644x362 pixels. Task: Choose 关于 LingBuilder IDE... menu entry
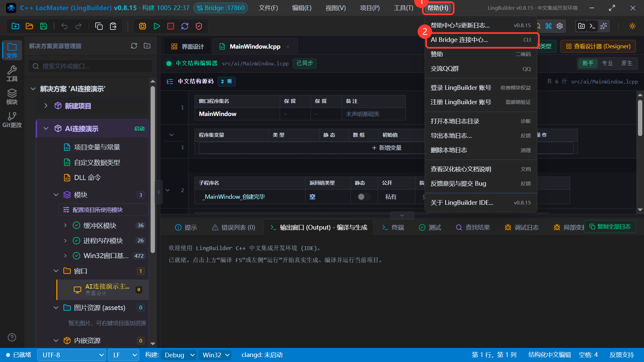tap(481, 202)
